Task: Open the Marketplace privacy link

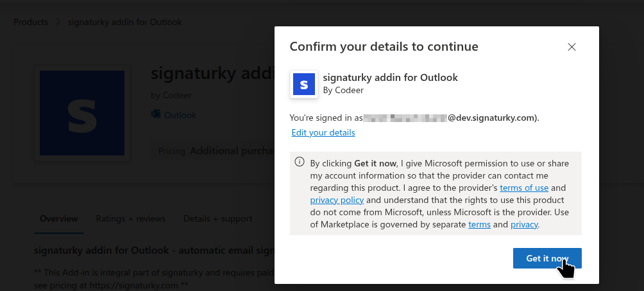Action: pyautogui.click(x=524, y=224)
